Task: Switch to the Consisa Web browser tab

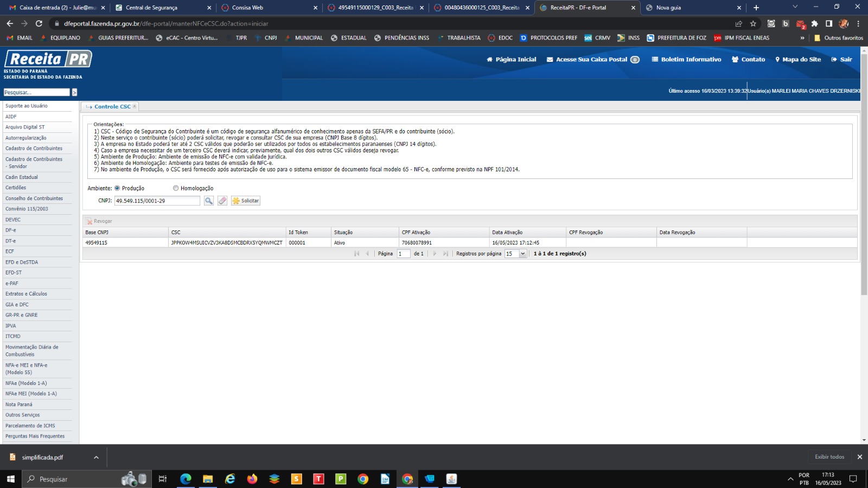Action: [266, 8]
